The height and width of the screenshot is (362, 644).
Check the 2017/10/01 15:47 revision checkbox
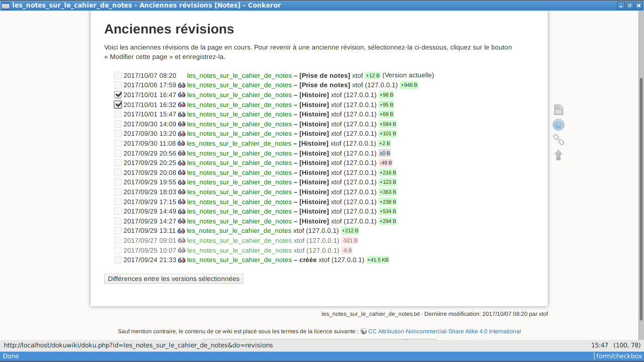click(118, 114)
